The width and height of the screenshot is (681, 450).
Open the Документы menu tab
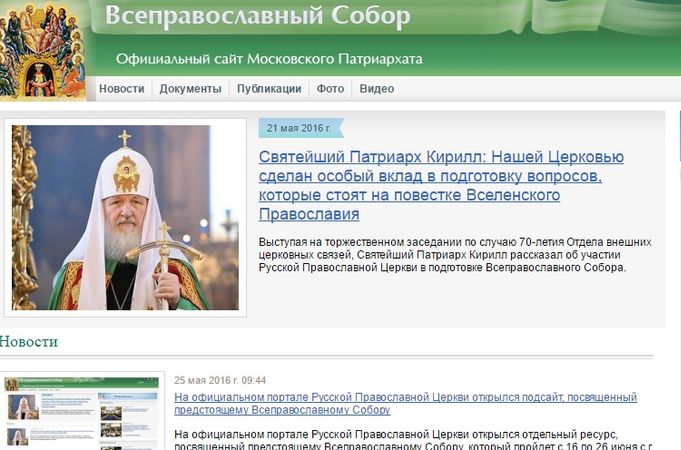pos(190,89)
